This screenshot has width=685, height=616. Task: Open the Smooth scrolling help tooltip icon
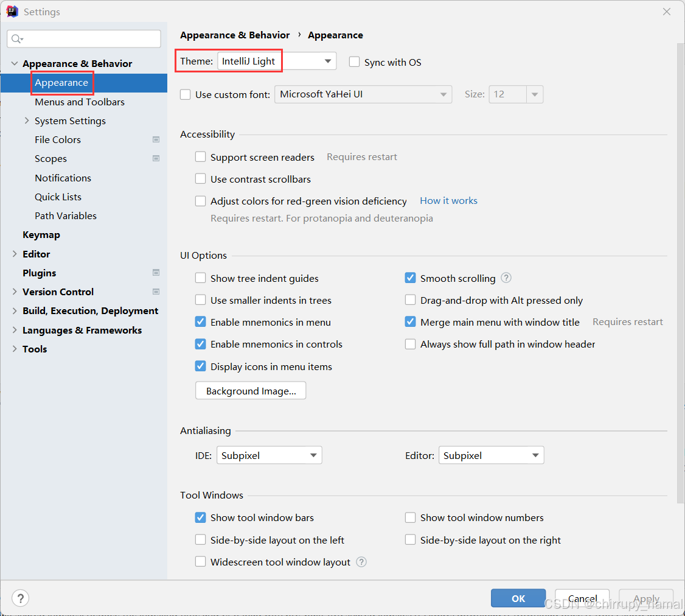(x=506, y=278)
